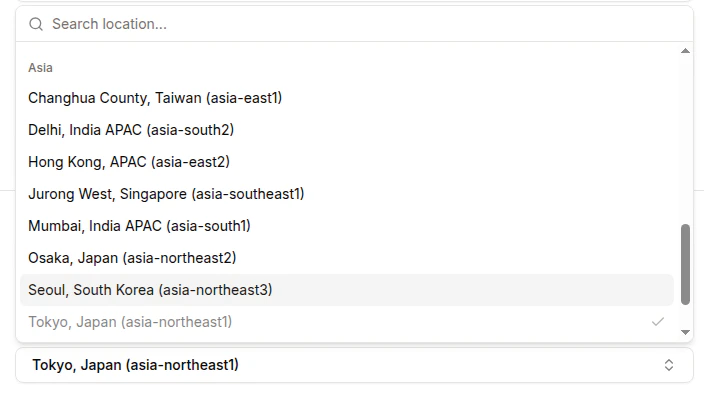Image resolution: width=704 pixels, height=395 pixels.
Task: Click the scrollbar up arrow
Action: pos(685,51)
